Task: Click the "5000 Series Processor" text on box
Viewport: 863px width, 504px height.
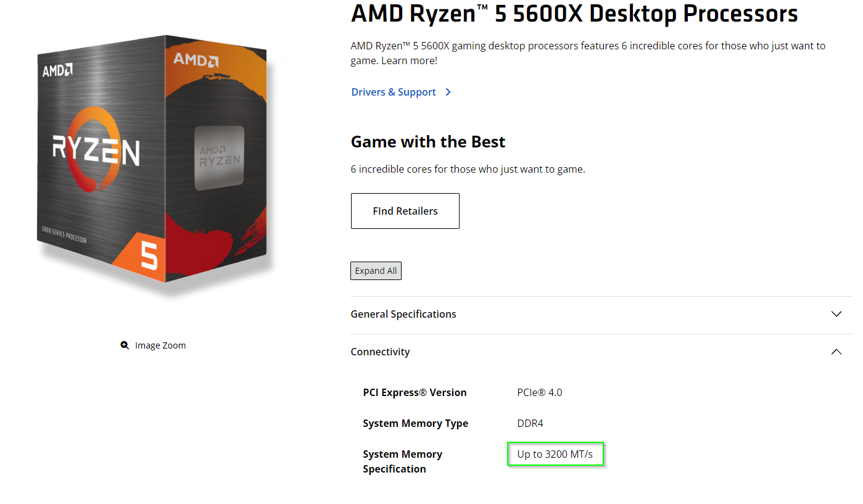Action: (x=64, y=234)
